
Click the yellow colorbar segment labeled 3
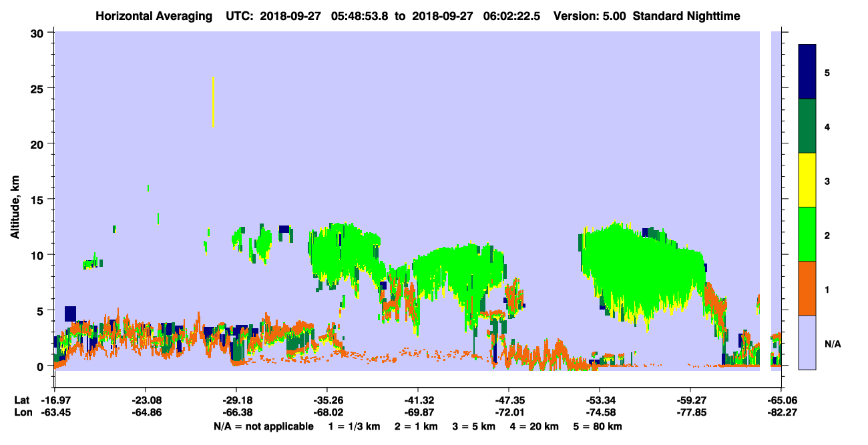807,180
